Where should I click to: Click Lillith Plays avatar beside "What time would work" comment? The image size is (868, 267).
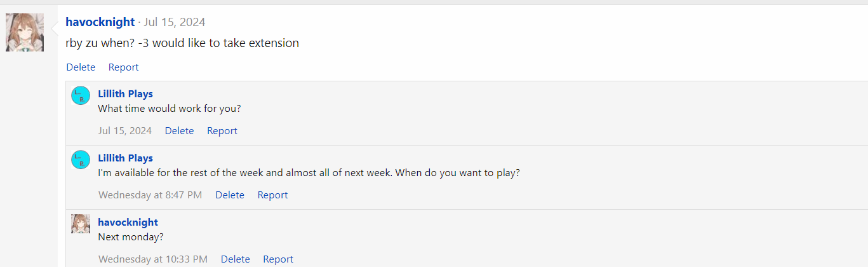pos(81,95)
